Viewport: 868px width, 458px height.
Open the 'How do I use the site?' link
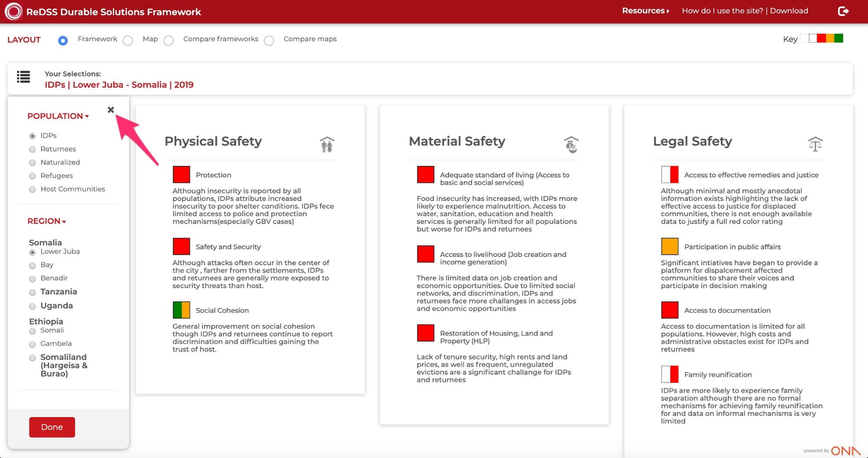(722, 11)
